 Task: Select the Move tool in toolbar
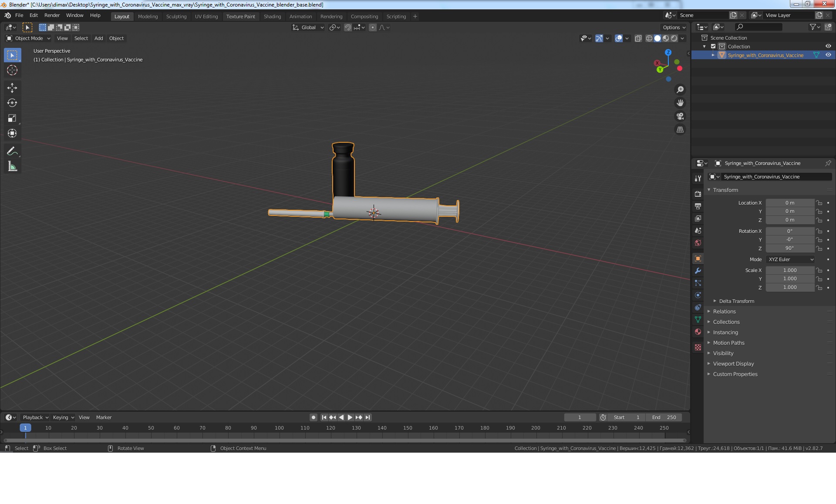click(x=12, y=88)
